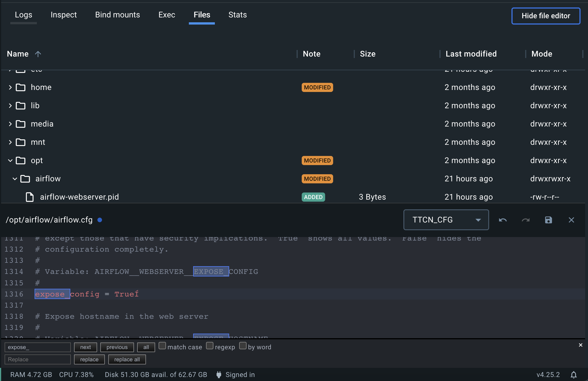The image size is (588, 381).
Task: Select the airflow-webserver.pid file row
Action: (x=293, y=197)
